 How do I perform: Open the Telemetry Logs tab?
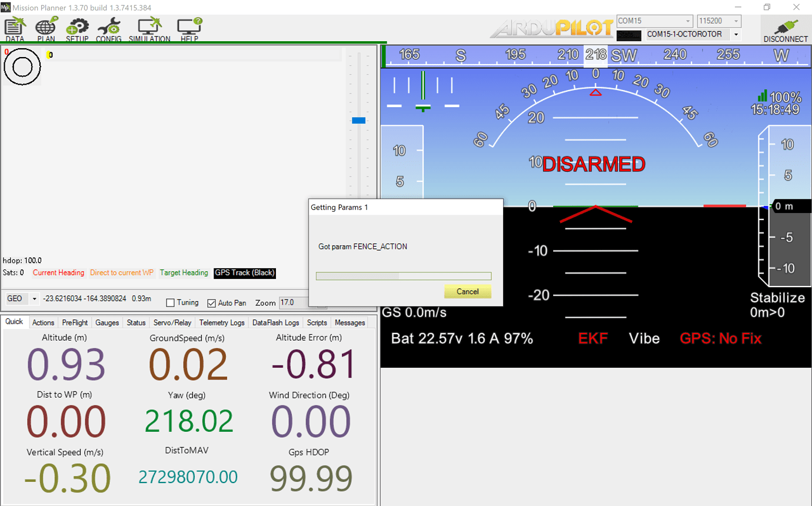(222, 322)
